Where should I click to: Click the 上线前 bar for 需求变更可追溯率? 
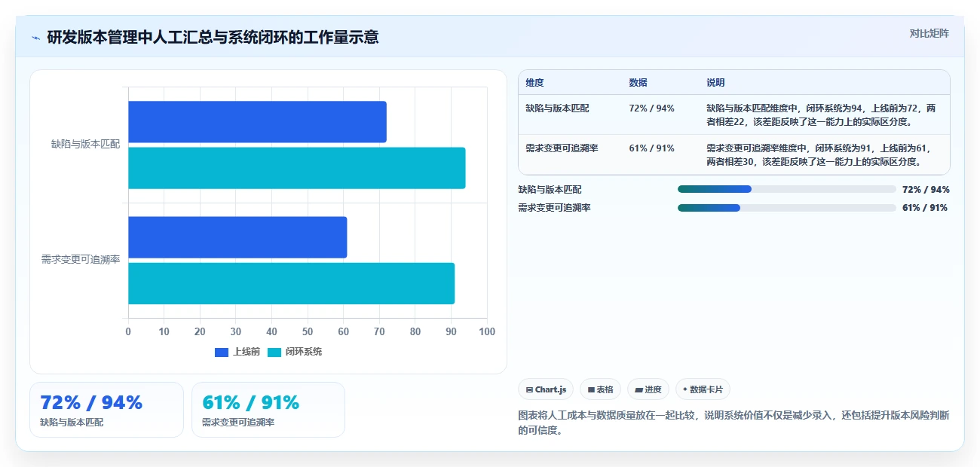tap(237, 237)
